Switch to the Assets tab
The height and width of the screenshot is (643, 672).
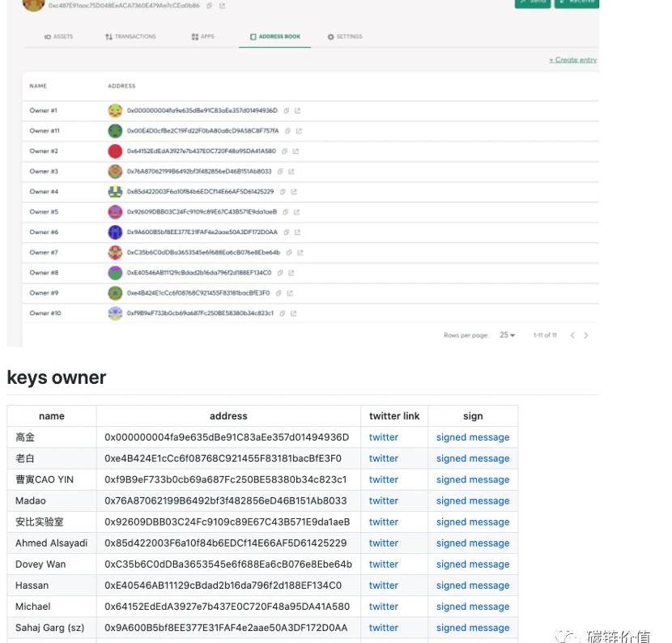[58, 37]
